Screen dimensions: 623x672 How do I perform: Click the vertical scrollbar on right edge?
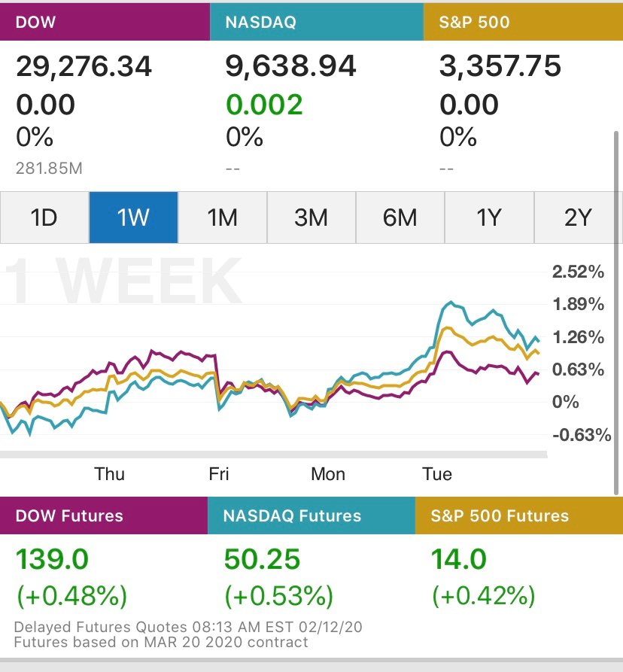(616, 313)
